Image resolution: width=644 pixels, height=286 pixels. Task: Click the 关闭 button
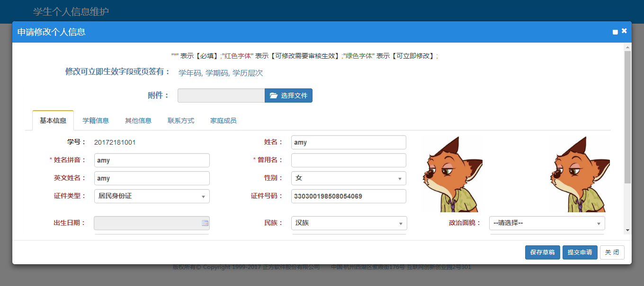pyautogui.click(x=612, y=252)
